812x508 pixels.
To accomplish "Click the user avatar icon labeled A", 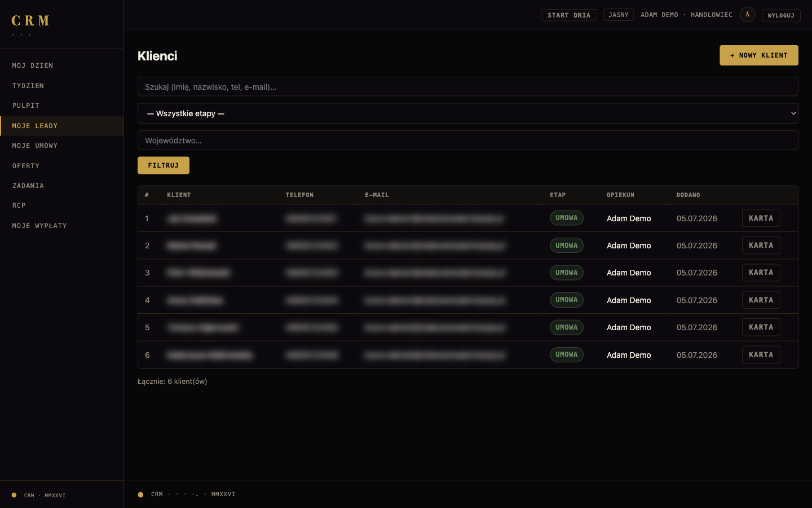I will [x=747, y=15].
